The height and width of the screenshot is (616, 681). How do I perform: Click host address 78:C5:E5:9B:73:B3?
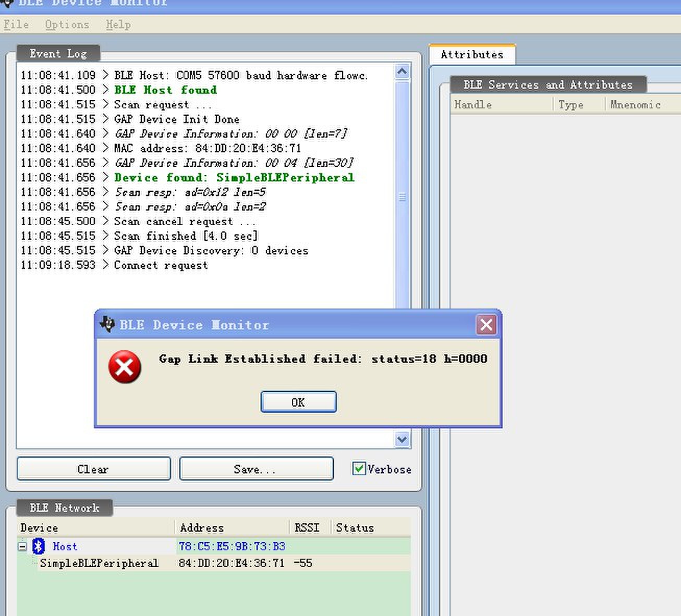(x=232, y=546)
